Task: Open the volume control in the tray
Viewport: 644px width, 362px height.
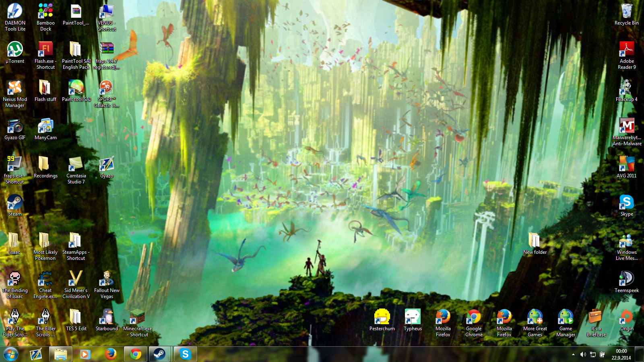Action: (583, 354)
